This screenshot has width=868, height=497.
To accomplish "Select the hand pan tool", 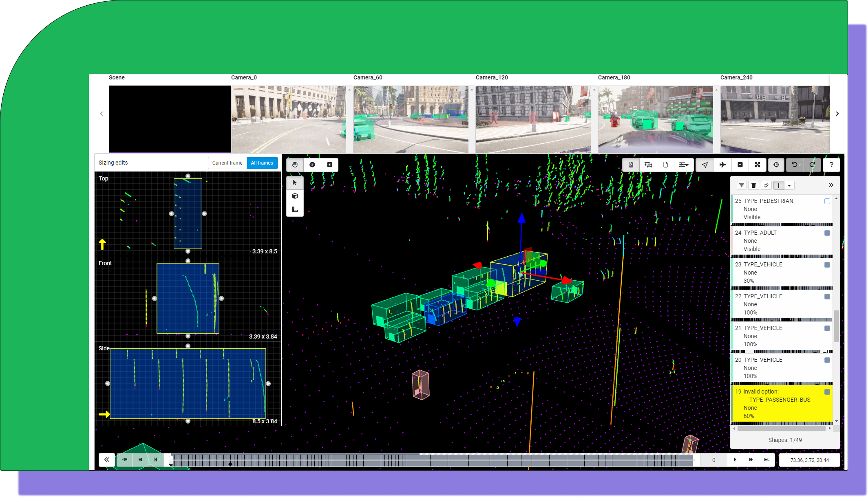I will point(295,165).
